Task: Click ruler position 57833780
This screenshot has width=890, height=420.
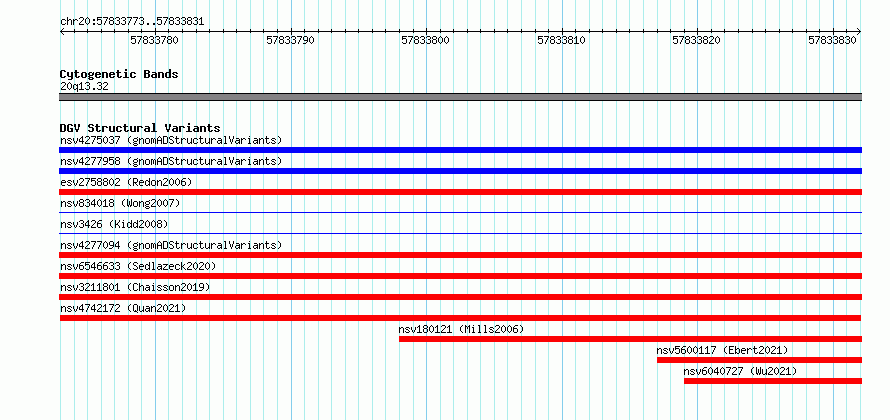Action: (x=154, y=40)
